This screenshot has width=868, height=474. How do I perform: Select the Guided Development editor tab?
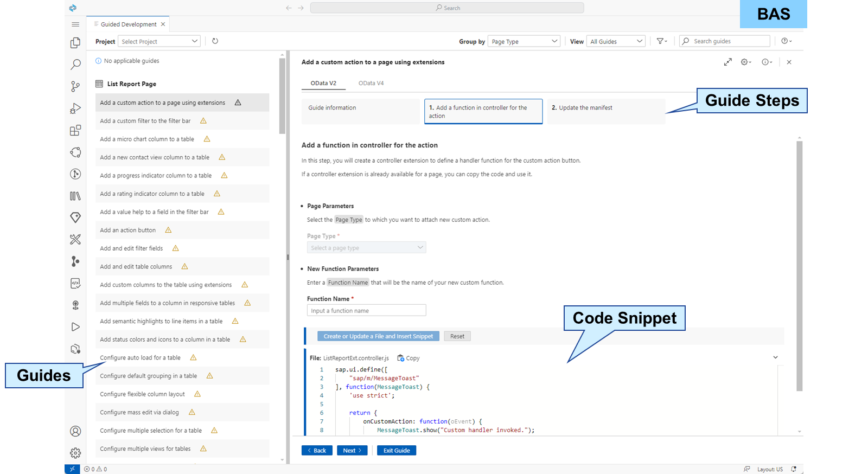tap(129, 24)
